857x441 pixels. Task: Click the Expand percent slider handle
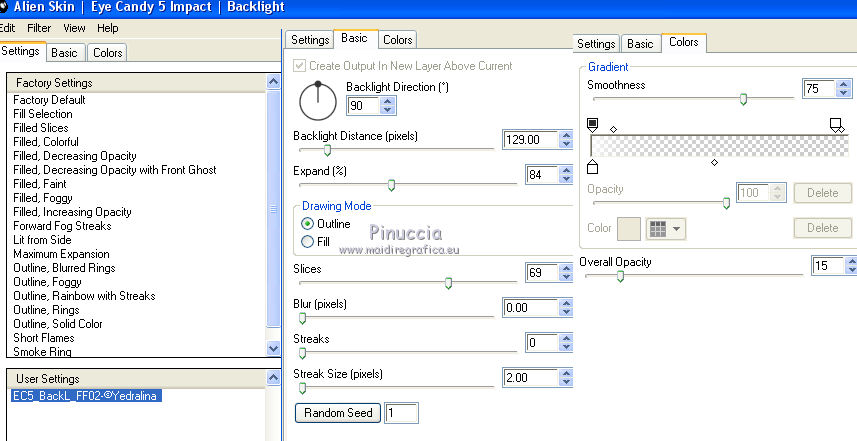pyautogui.click(x=391, y=185)
